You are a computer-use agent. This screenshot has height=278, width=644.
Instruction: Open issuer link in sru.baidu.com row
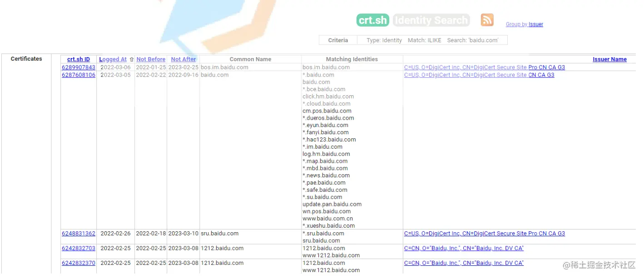pyautogui.click(x=485, y=234)
